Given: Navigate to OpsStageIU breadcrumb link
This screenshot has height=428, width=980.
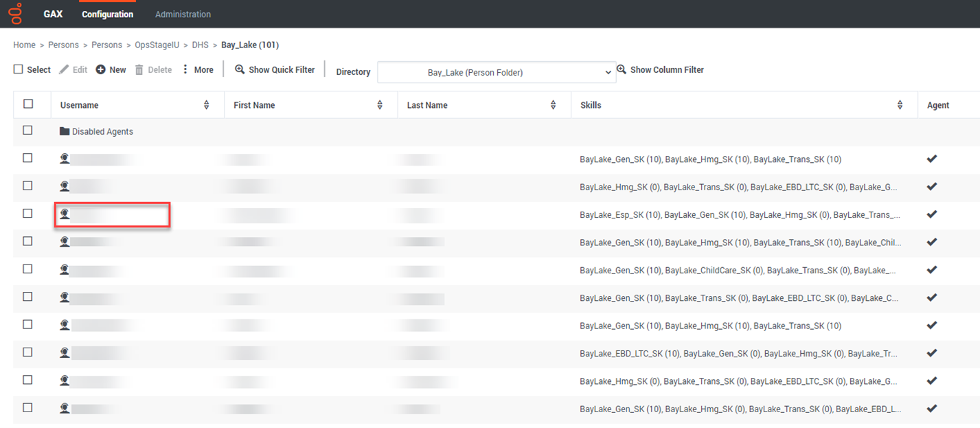Looking at the screenshot, I should pos(157,45).
